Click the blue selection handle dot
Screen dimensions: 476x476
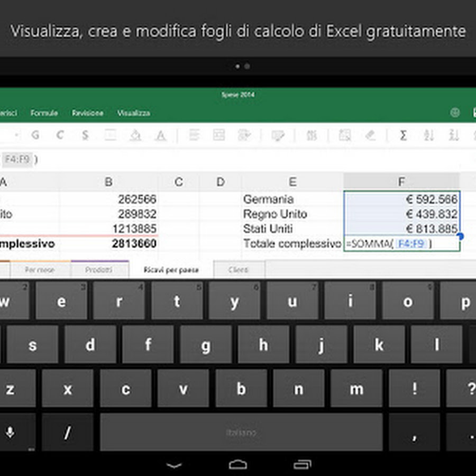[x=460, y=236]
